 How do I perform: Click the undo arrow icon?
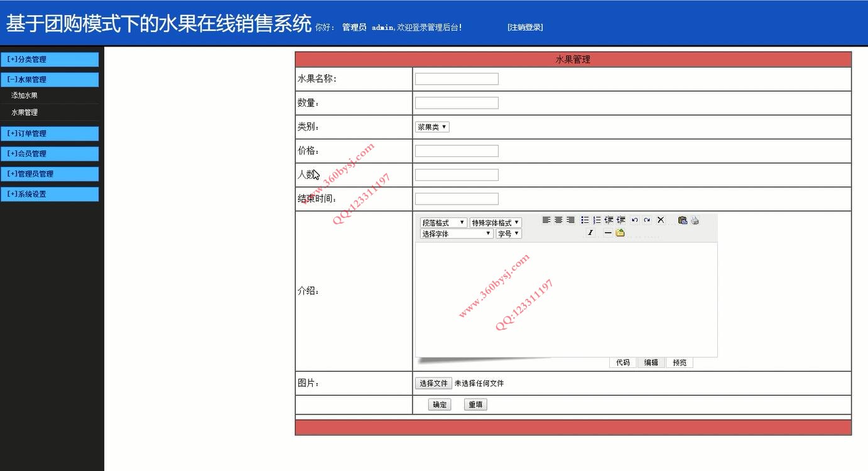point(635,220)
